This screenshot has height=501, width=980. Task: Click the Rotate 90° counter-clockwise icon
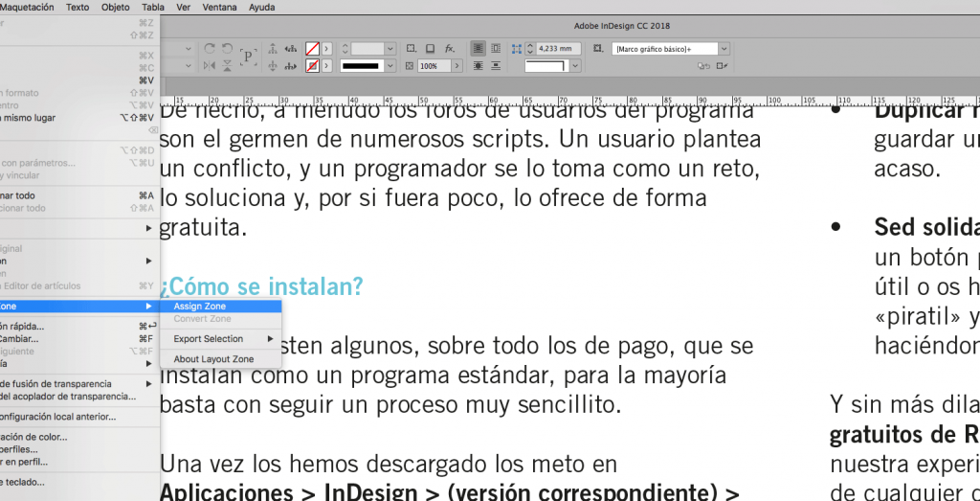(228, 48)
